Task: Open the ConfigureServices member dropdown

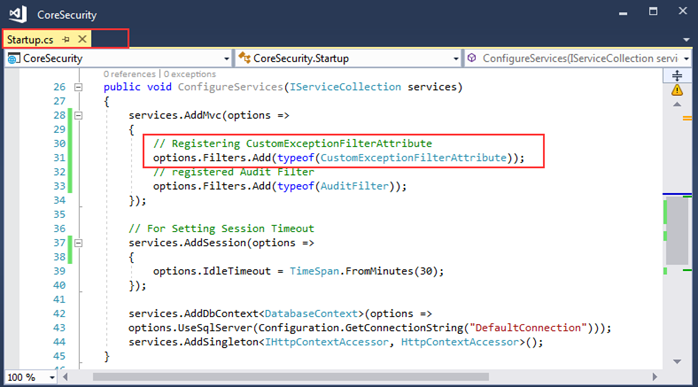Action: 686,59
